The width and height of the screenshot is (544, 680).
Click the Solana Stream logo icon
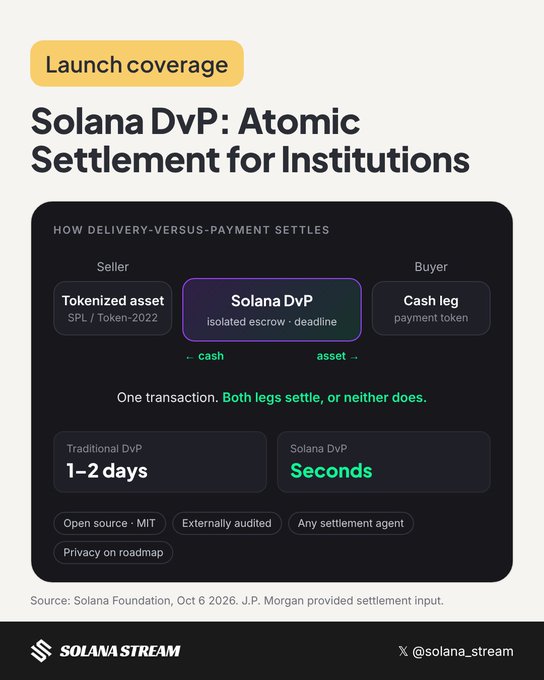click(41, 651)
